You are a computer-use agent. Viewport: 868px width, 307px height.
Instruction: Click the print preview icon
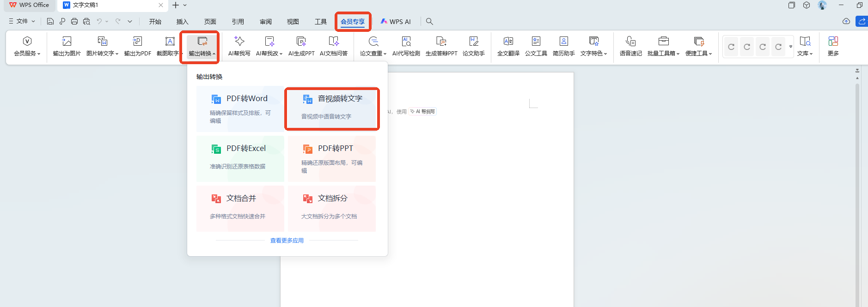[86, 21]
